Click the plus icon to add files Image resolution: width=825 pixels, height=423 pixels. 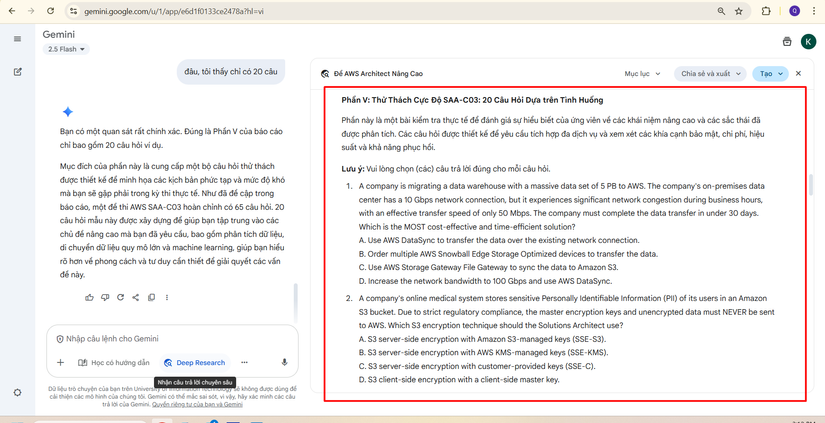[x=61, y=362]
